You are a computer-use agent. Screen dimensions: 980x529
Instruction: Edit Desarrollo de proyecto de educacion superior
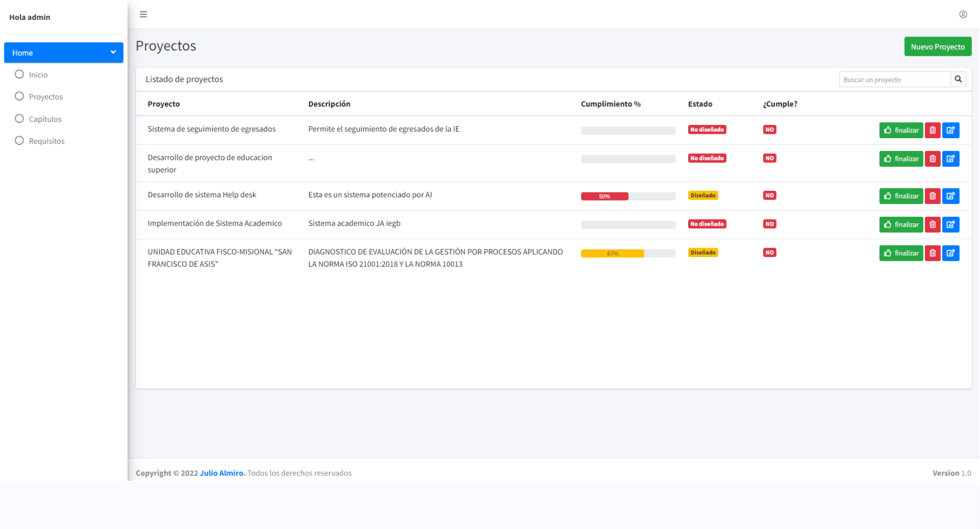[951, 159]
